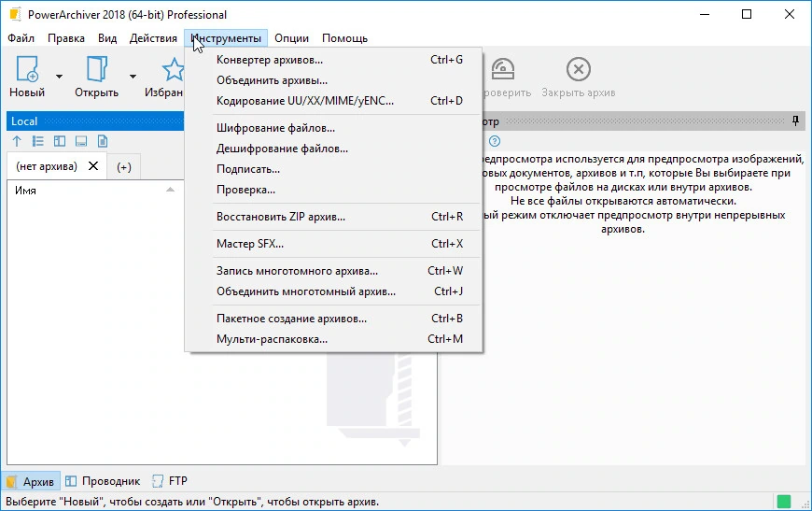Maximize the PowerArchiver window
812x511 pixels.
747,14
